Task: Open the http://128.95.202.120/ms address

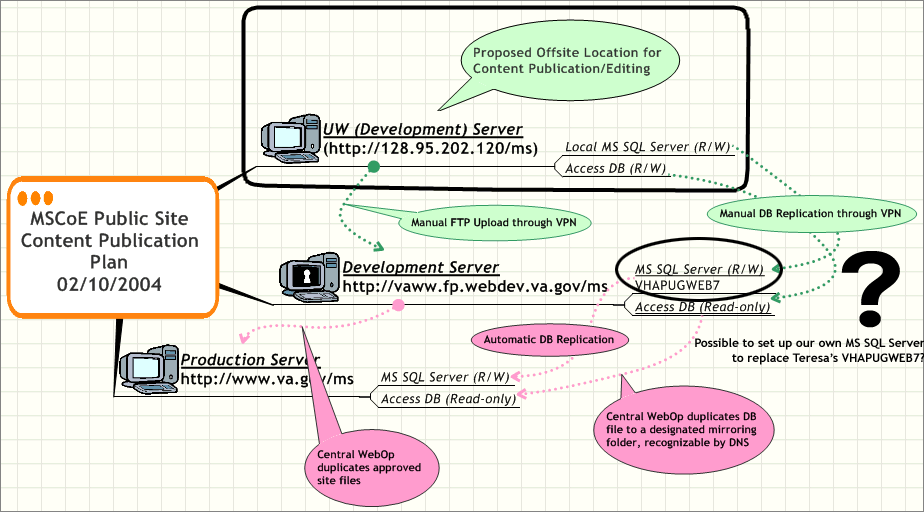Action: click(x=431, y=149)
